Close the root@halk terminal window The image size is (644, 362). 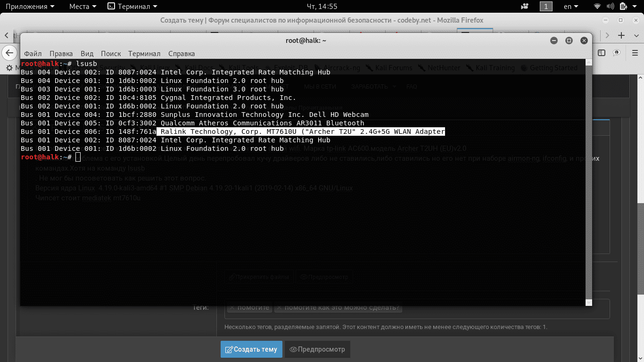point(584,41)
